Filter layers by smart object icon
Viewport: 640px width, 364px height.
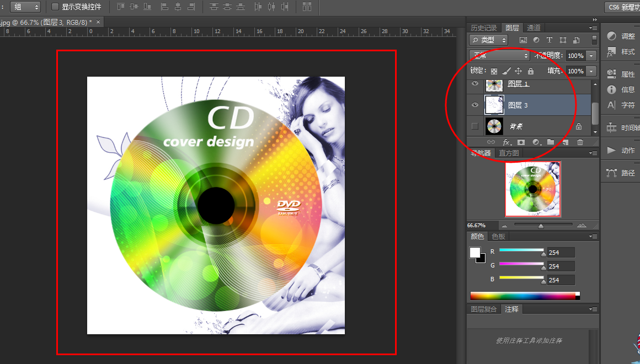577,40
